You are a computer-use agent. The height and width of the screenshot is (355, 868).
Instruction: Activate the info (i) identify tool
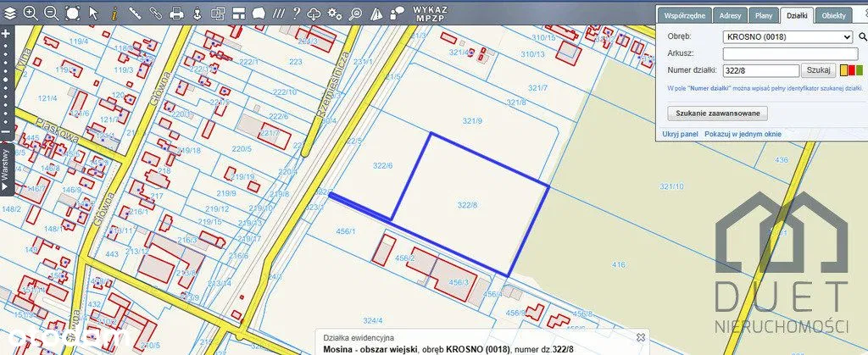(114, 13)
